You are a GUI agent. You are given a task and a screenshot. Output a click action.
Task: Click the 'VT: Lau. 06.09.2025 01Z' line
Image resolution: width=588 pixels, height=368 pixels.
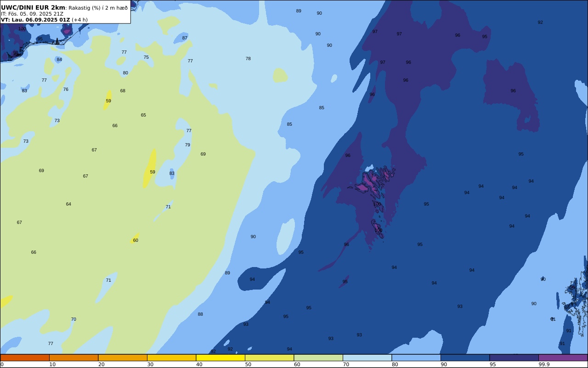35,20
